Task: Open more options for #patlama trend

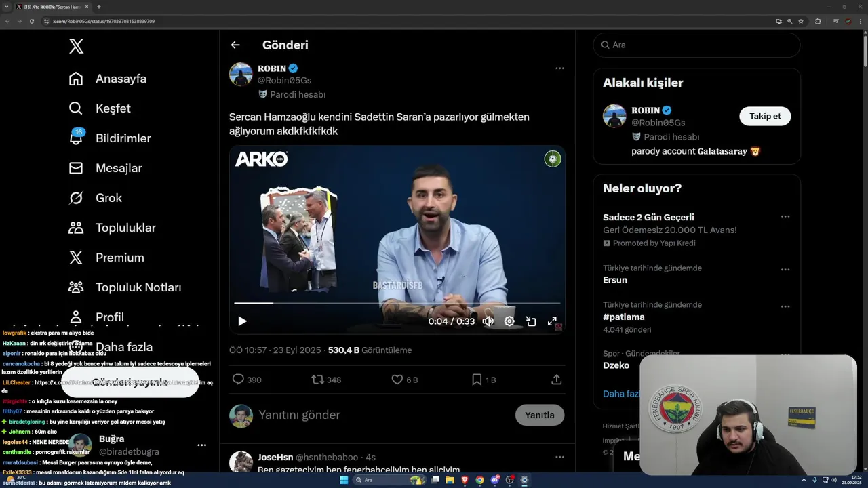Action: [x=785, y=306]
